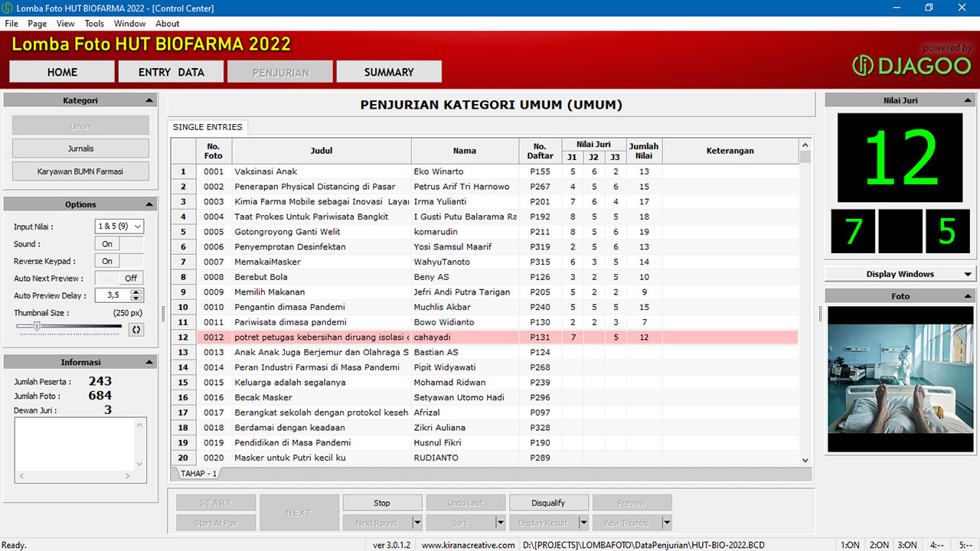Open the Display Result dropdown arrow
This screenshot has width=980, height=551.
coord(583,523)
